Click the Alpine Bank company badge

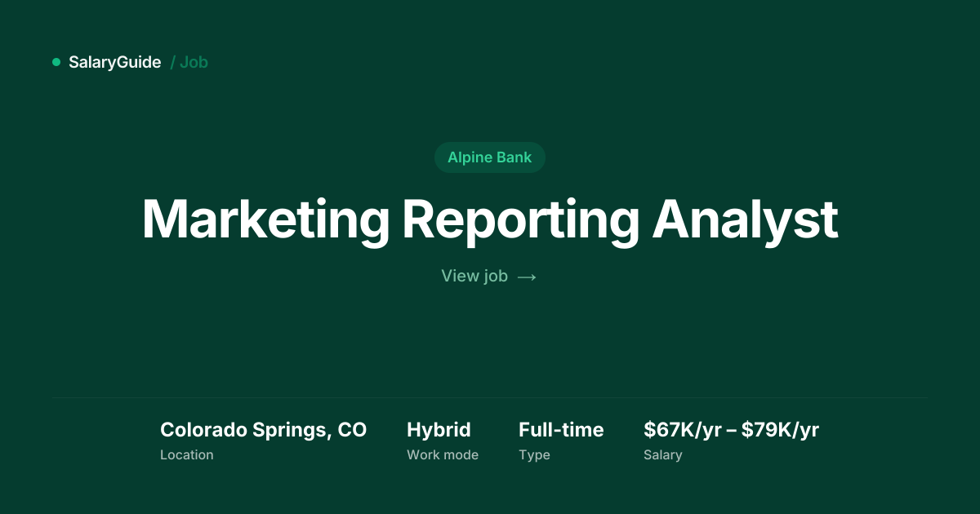coord(490,157)
